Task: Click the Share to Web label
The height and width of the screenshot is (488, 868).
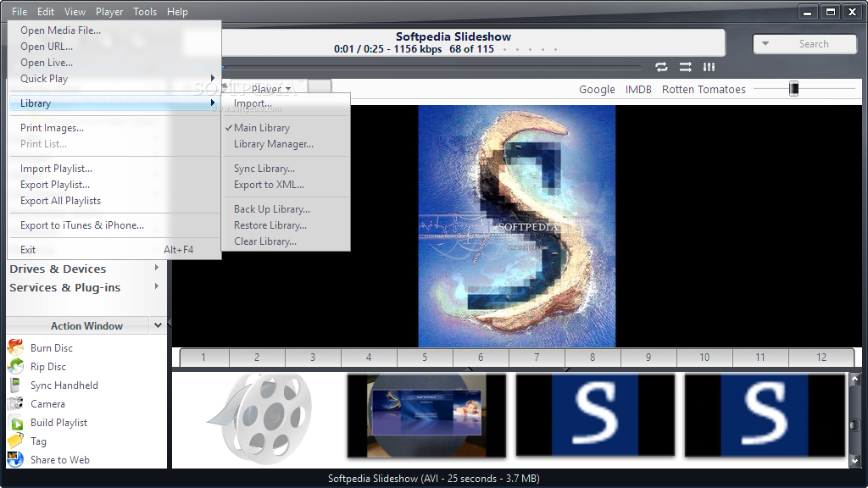Action: pos(60,460)
